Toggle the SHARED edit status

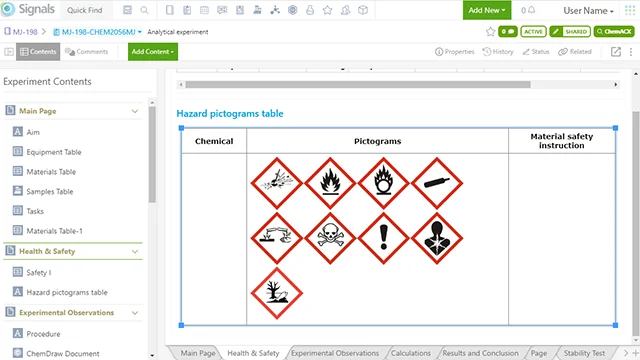(x=570, y=31)
